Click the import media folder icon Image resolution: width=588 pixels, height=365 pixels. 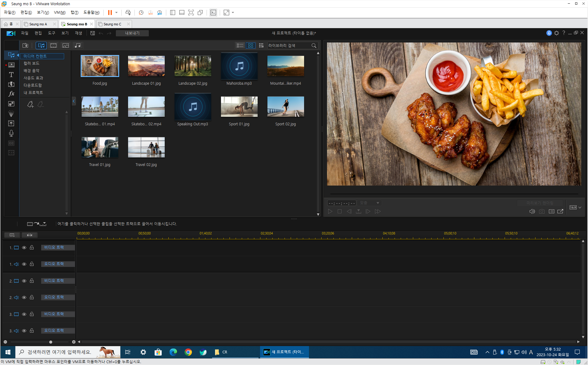point(25,46)
